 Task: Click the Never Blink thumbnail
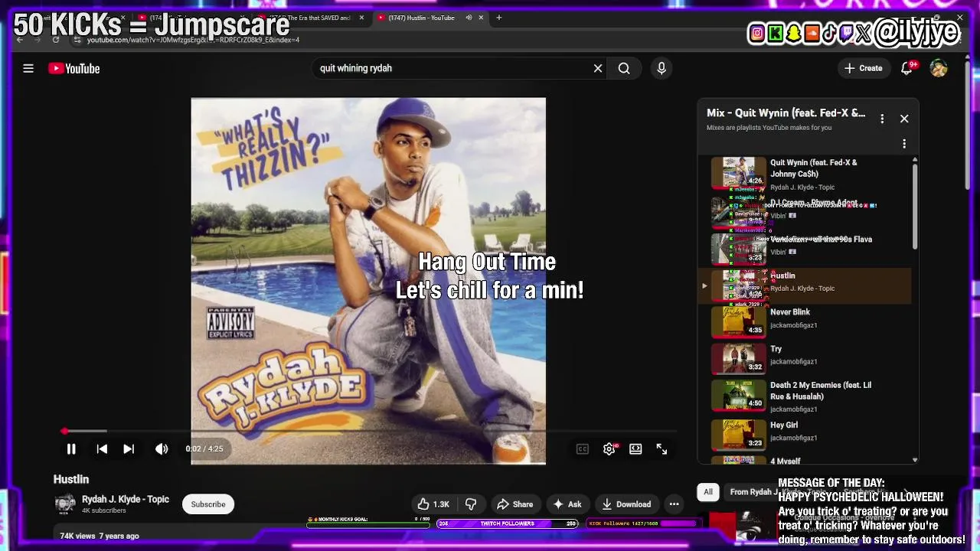tap(739, 322)
